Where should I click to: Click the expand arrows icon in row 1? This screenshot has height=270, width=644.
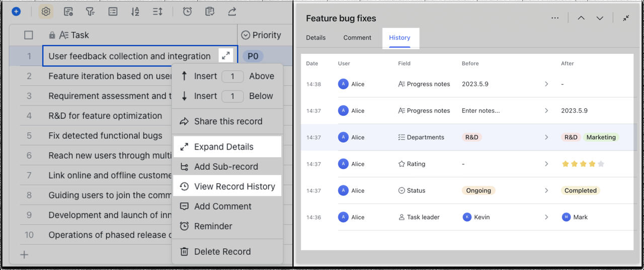coord(226,56)
